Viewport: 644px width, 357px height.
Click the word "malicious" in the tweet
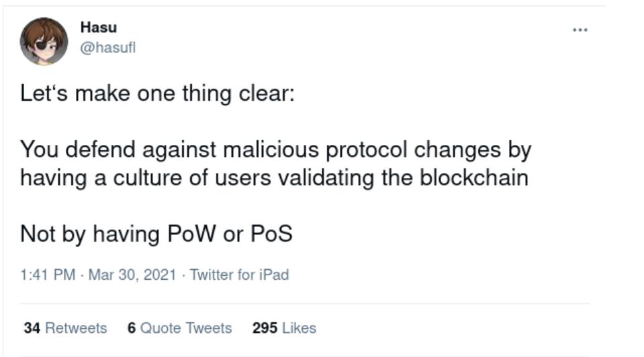coord(271,149)
